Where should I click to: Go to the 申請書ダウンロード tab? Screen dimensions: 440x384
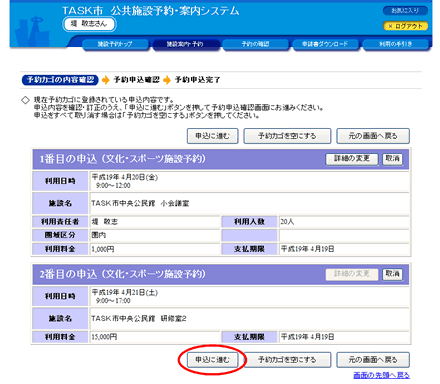point(325,44)
